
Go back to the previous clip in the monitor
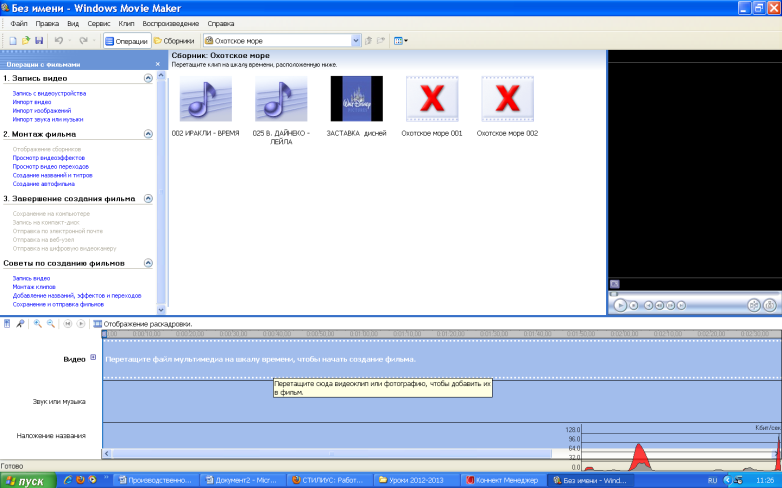[x=648, y=305]
